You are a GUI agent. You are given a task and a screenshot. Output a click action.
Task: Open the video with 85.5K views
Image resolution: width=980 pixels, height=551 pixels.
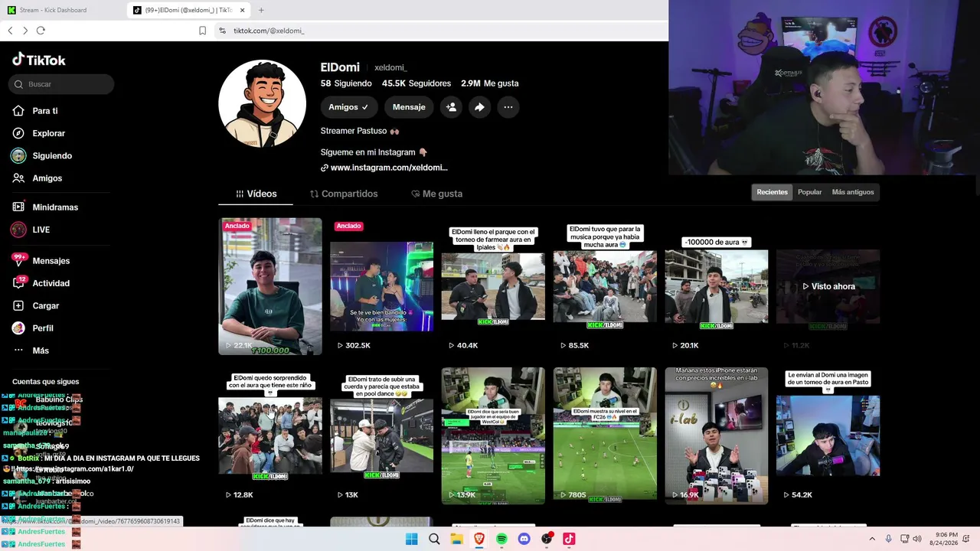[605, 286]
